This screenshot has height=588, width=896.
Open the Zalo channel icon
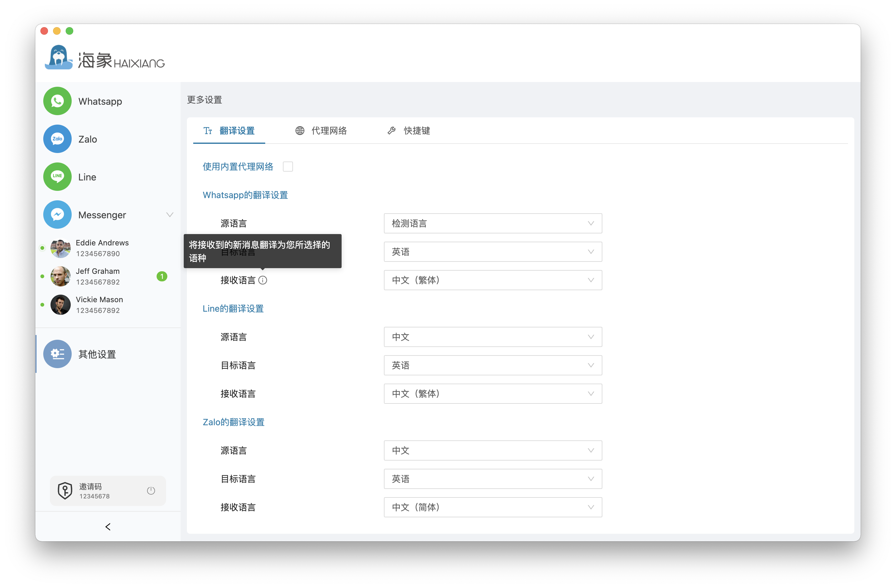(x=57, y=139)
